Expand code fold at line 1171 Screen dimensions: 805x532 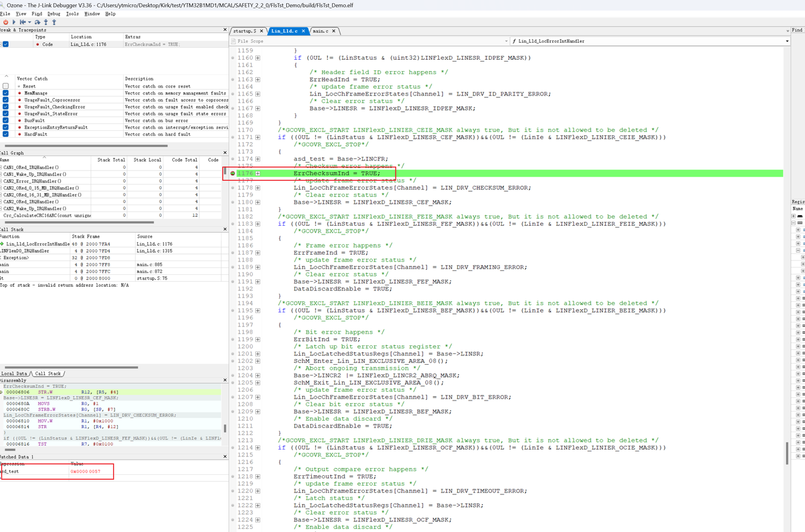pyautogui.click(x=258, y=137)
